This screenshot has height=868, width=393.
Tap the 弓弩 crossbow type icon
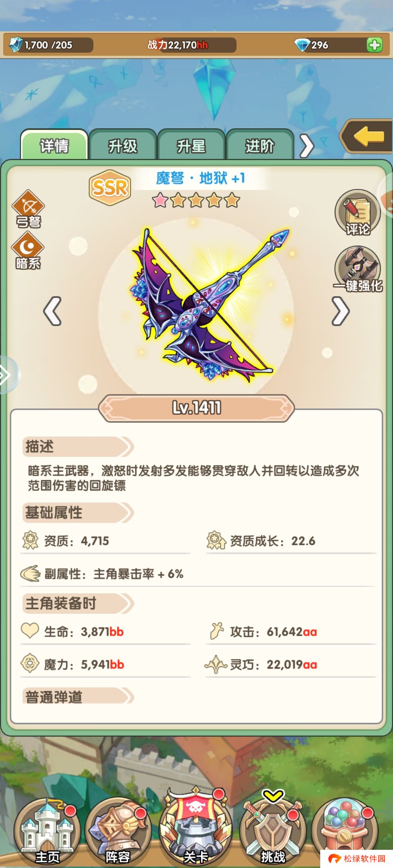click(28, 209)
